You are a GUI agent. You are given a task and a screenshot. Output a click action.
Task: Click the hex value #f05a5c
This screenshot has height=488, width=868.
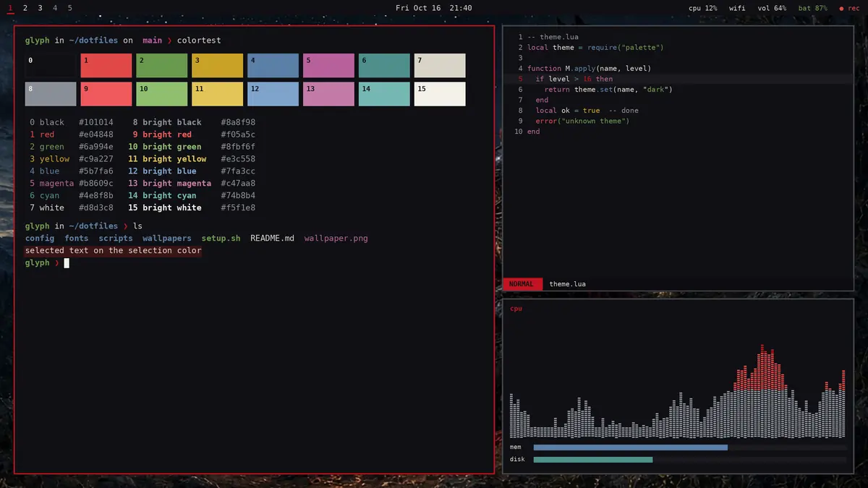coord(238,134)
